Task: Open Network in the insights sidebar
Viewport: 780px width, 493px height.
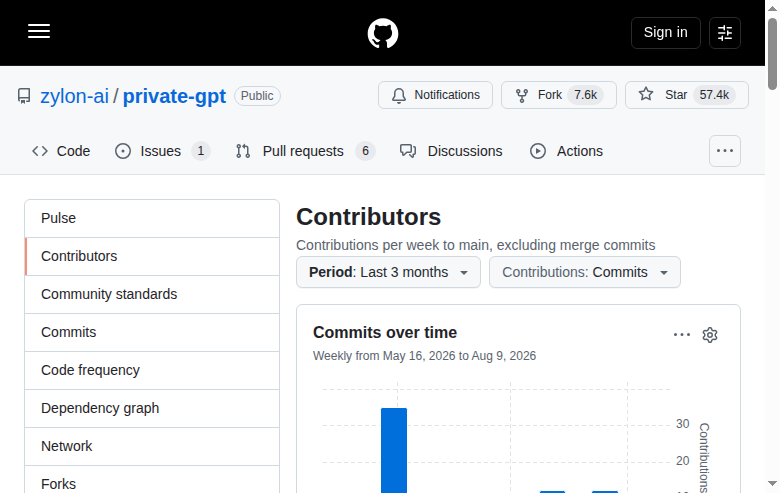Action: tap(152, 446)
